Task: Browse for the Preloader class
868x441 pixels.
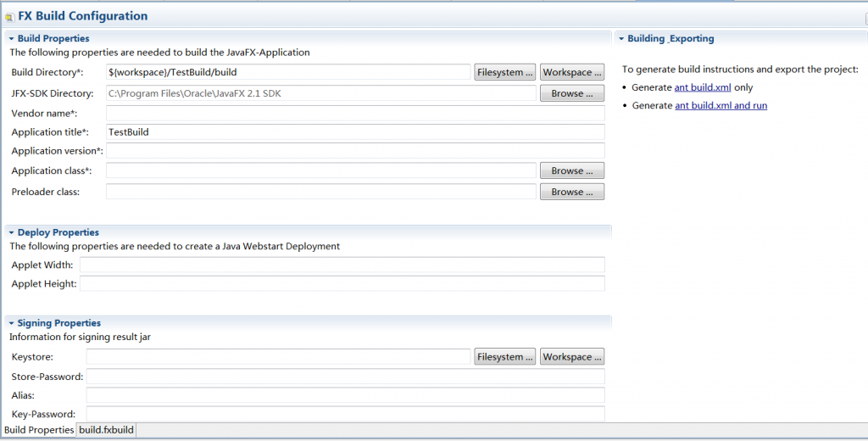Action: tap(572, 192)
